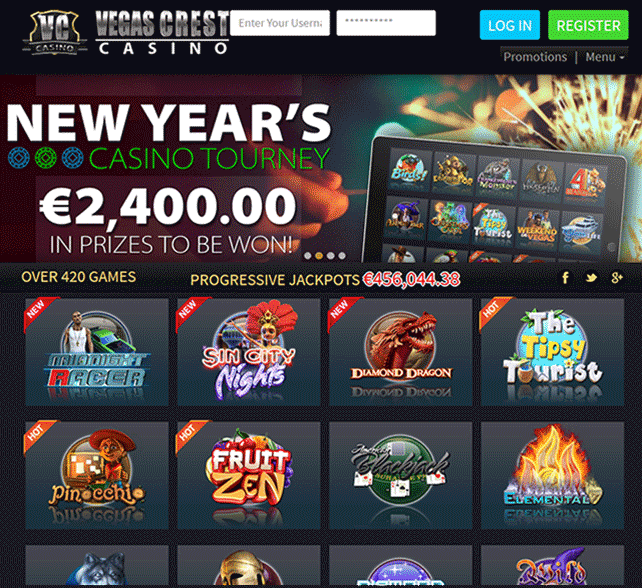Open the Facebook social icon
The height and width of the screenshot is (588, 642).
565,278
